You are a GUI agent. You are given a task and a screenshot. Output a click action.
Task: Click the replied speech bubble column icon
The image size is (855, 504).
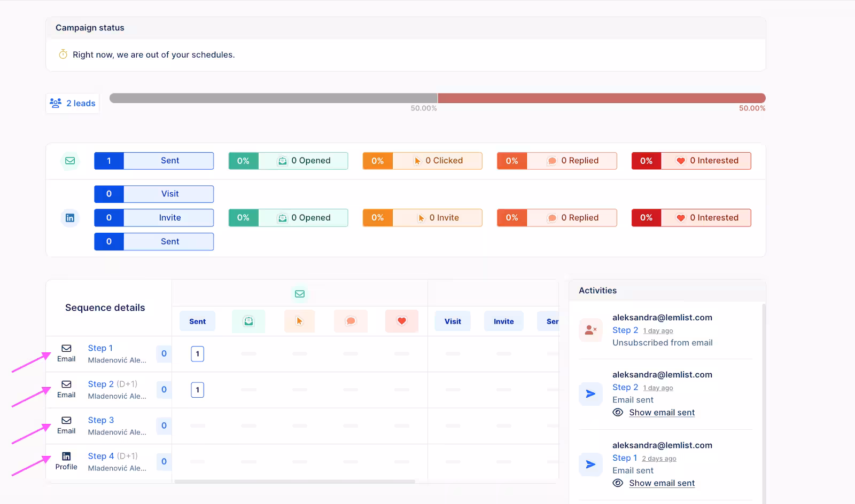click(351, 321)
